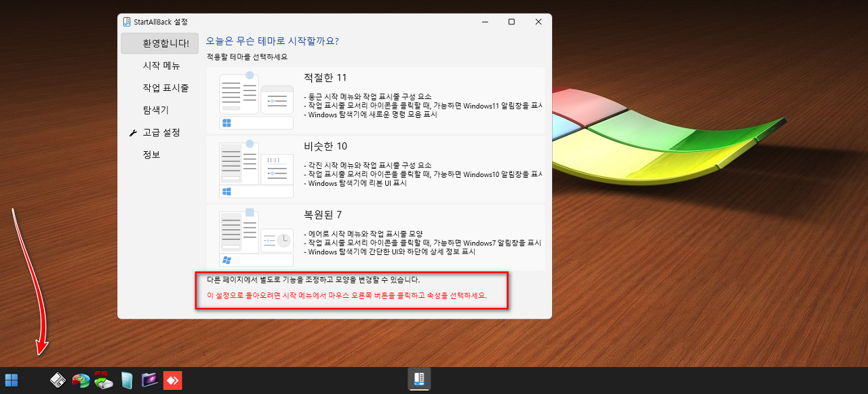This screenshot has height=394, width=868.
Task: Open the Windows Start button on taskbar
Action: point(12,380)
